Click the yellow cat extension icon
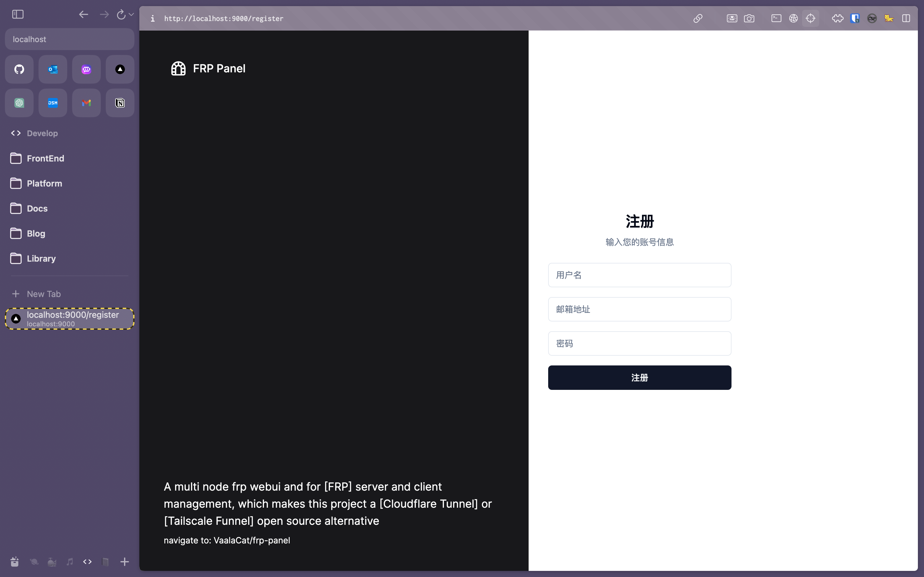Screen dimensions: 924x577 pyautogui.click(x=889, y=18)
